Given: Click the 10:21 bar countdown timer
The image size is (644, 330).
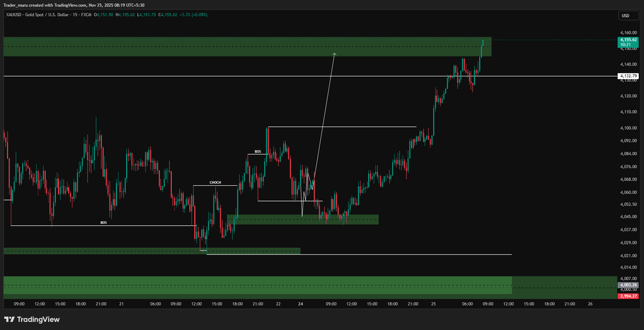Looking at the screenshot, I should point(625,45).
